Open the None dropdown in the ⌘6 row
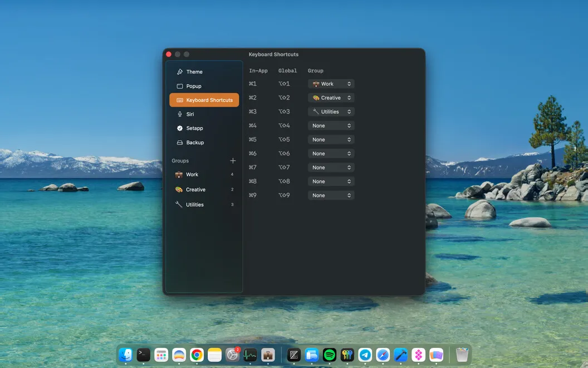This screenshot has height=368, width=588. (x=331, y=153)
